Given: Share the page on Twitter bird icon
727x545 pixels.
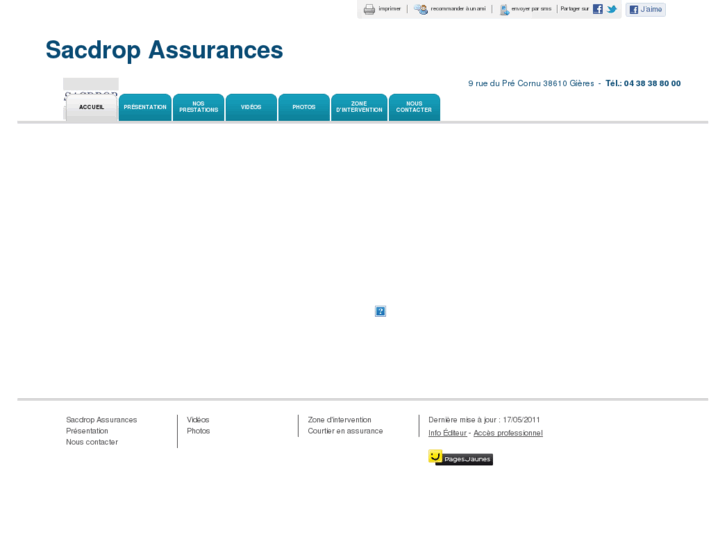Looking at the screenshot, I should (x=612, y=9).
